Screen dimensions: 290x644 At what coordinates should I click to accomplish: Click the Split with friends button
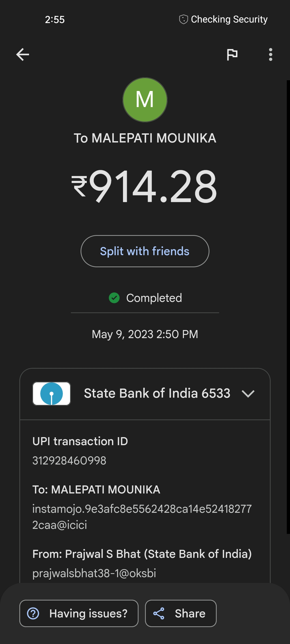145,251
